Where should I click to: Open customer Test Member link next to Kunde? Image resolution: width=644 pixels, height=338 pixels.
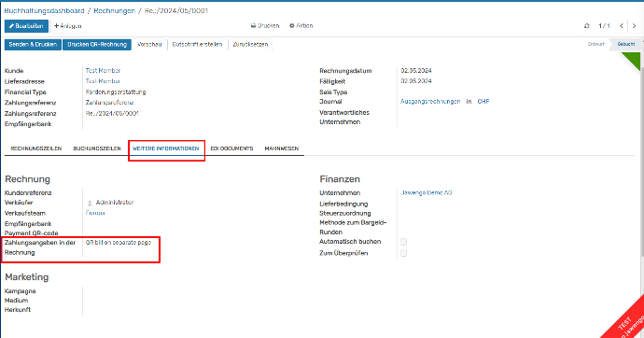103,71
